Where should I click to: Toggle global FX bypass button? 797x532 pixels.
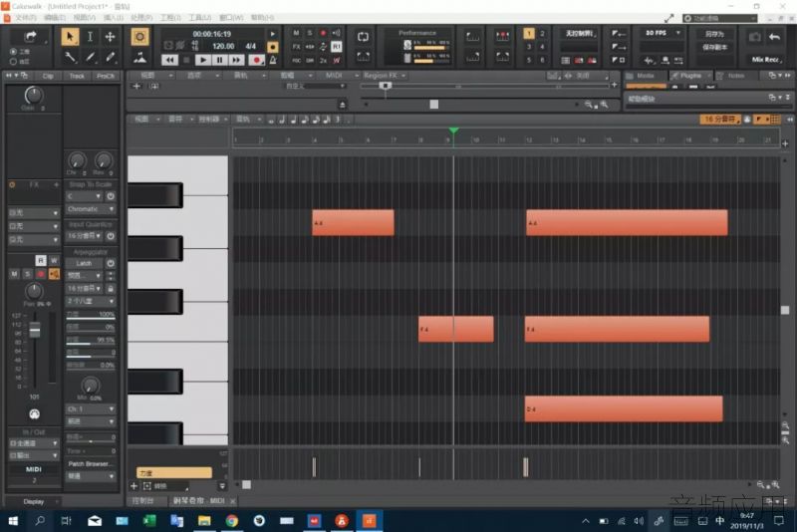coord(296,47)
